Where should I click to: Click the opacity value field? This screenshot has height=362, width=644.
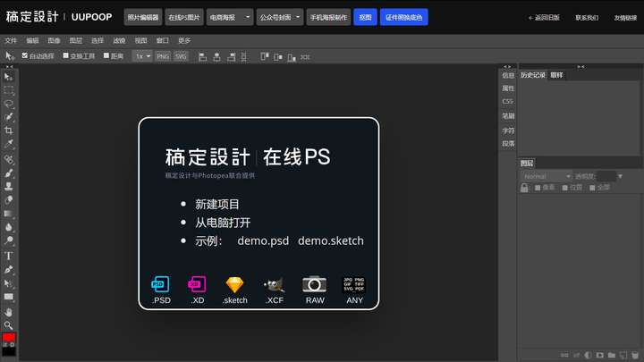pos(606,176)
